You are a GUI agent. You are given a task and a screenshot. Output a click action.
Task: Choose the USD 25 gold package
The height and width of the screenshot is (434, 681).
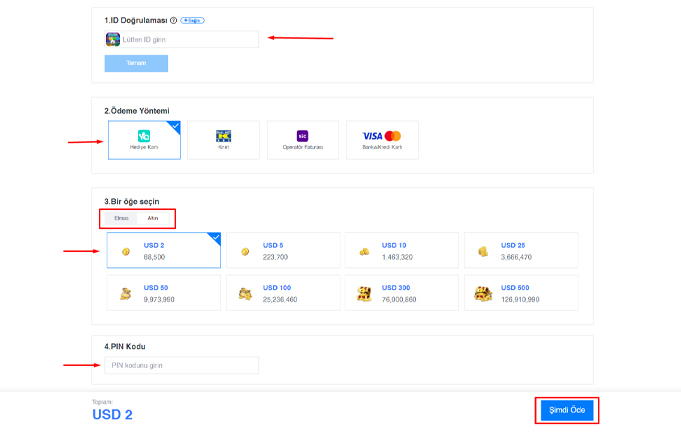click(x=520, y=250)
